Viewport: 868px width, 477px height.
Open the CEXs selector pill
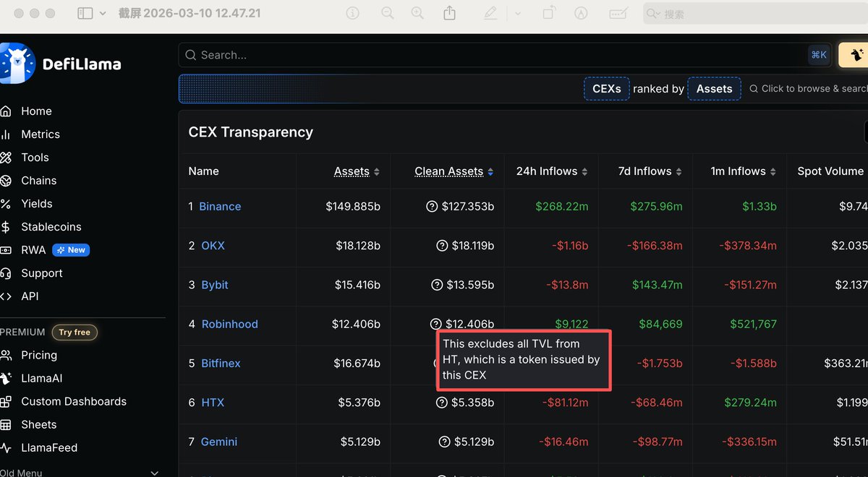click(x=607, y=89)
